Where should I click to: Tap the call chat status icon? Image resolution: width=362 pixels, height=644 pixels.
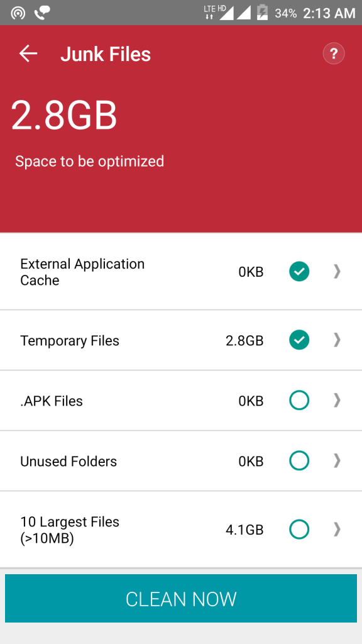coord(42,13)
